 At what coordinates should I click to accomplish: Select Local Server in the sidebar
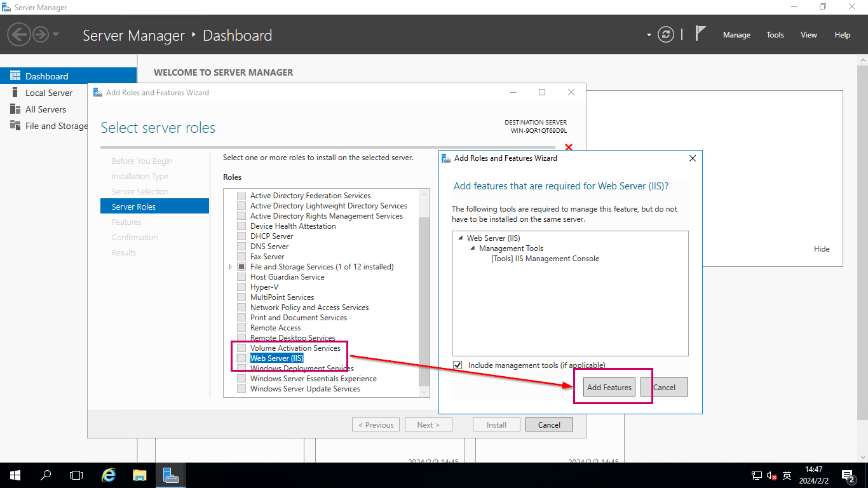click(x=49, y=93)
